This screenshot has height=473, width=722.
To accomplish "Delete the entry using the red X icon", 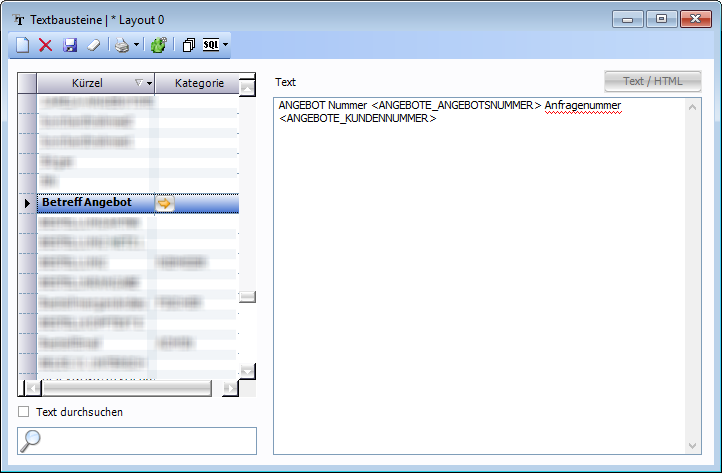I will pos(45,45).
